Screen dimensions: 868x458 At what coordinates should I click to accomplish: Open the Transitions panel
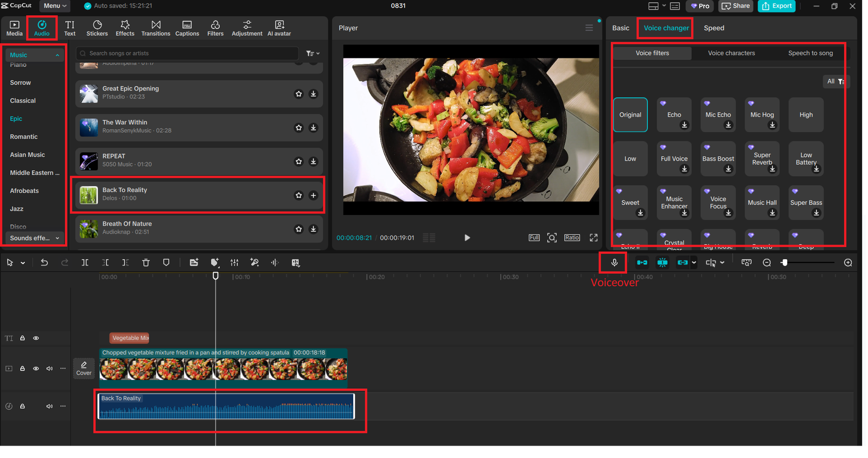(x=156, y=28)
